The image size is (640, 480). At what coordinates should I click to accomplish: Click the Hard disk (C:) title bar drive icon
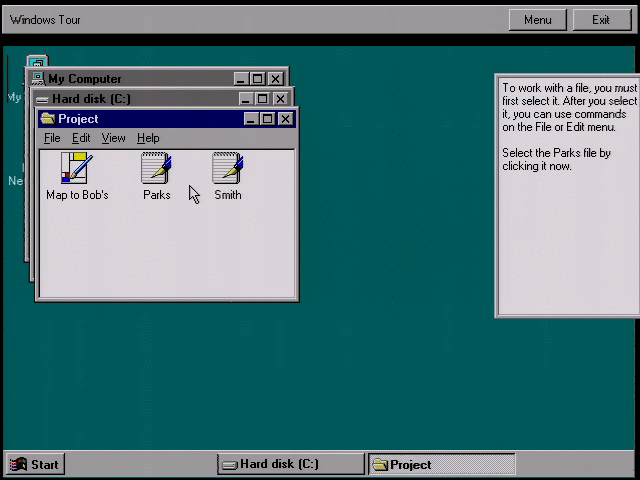click(x=42, y=99)
